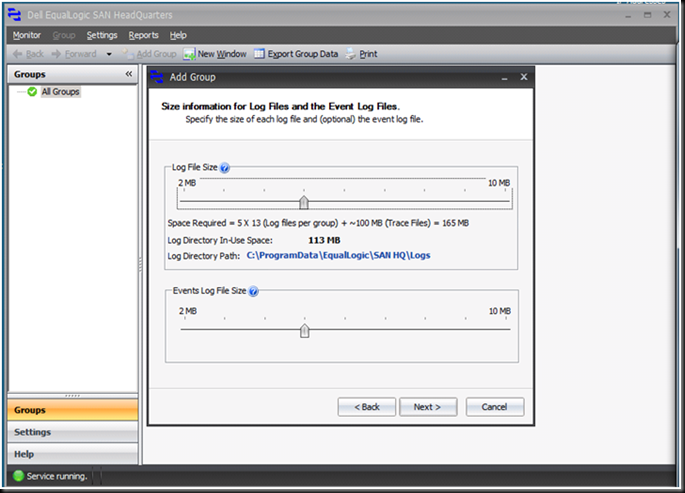Image resolution: width=685 pixels, height=493 pixels.
Task: Click the Service running status text
Action: click(57, 476)
